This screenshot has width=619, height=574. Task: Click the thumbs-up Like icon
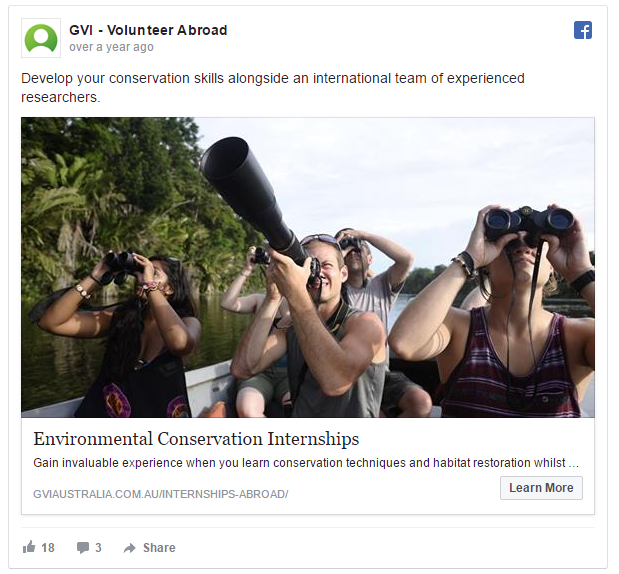point(29,547)
